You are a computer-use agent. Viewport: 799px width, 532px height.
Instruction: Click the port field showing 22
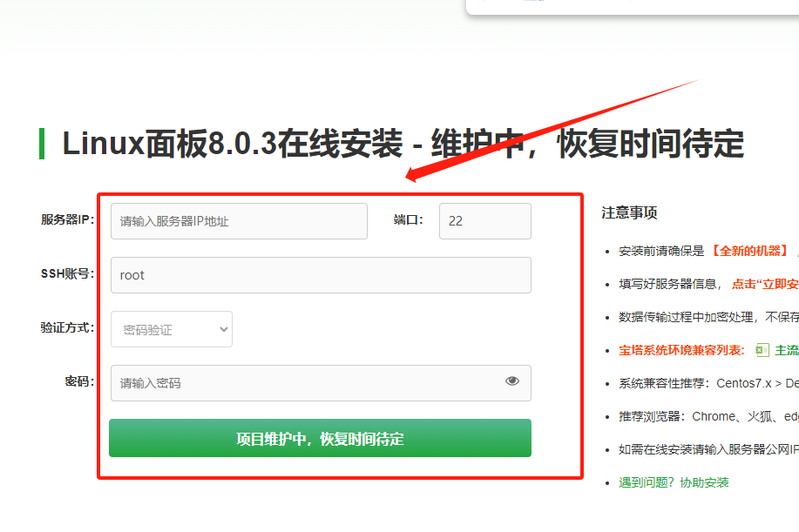(485, 221)
